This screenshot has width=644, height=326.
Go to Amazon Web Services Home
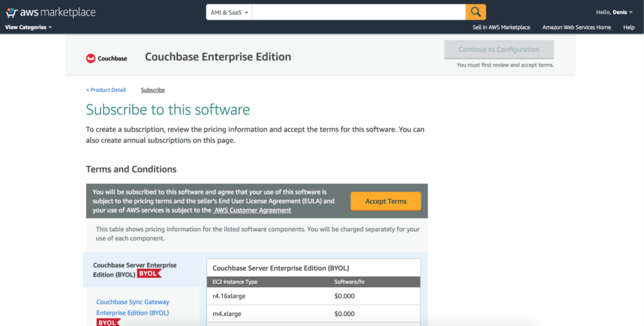[576, 27]
